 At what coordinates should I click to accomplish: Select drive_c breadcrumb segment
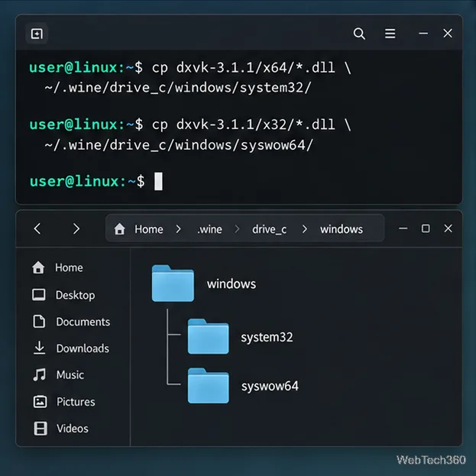click(269, 229)
